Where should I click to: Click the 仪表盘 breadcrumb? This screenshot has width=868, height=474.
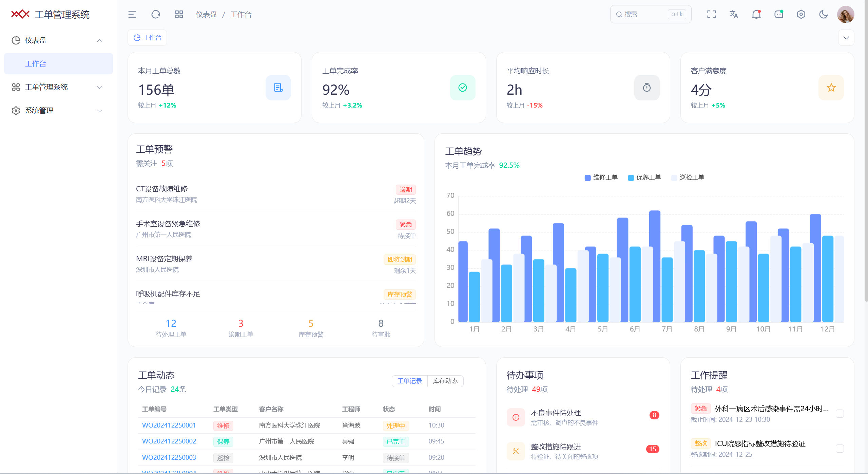pyautogui.click(x=206, y=14)
